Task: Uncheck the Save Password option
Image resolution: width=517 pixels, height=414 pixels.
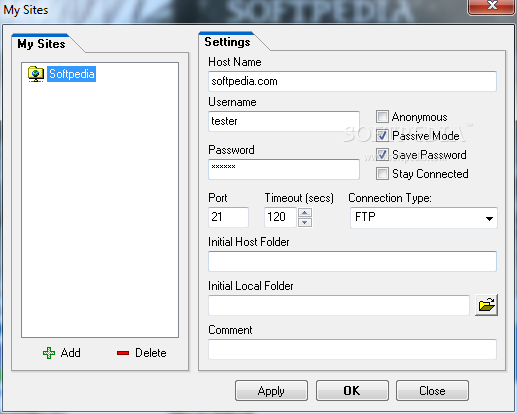Action: [382, 155]
